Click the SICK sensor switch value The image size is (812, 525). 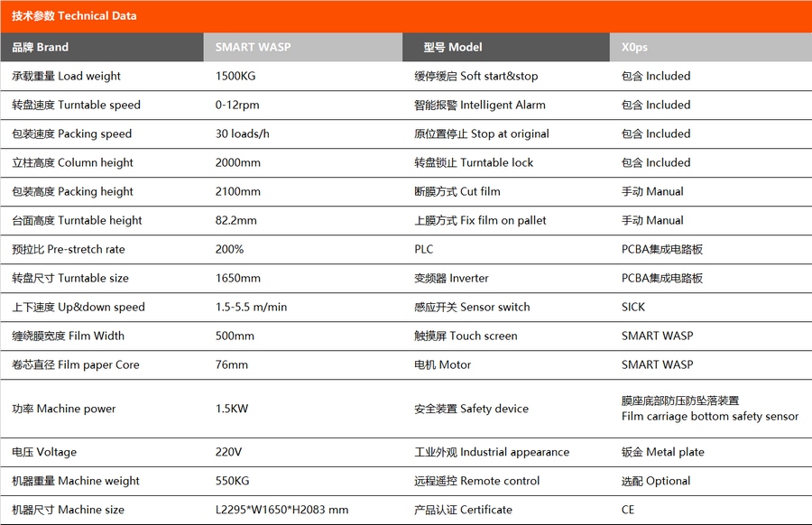click(x=633, y=307)
